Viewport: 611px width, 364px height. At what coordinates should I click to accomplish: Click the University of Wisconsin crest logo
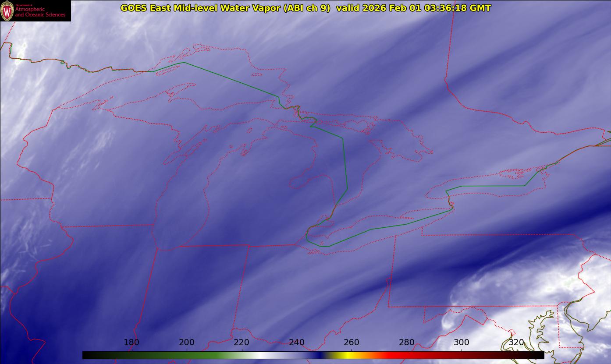[x=7, y=11]
